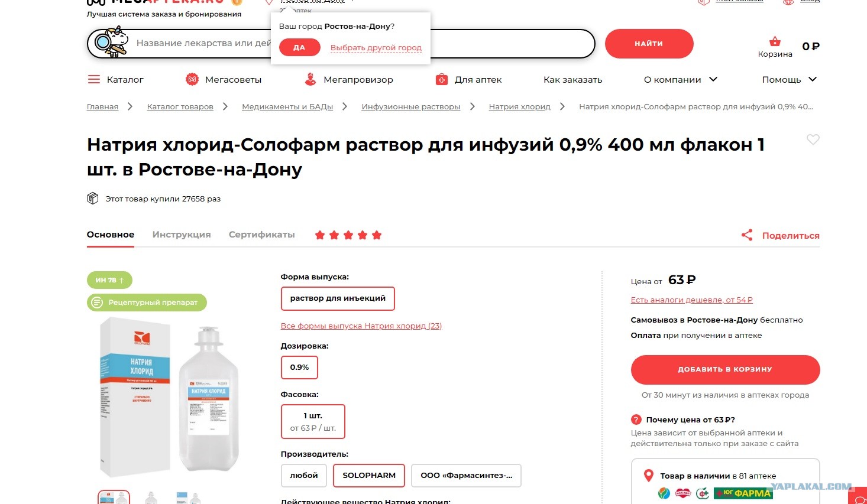Open the Сертификаты tab
This screenshot has width=867, height=504.
pos(262,235)
